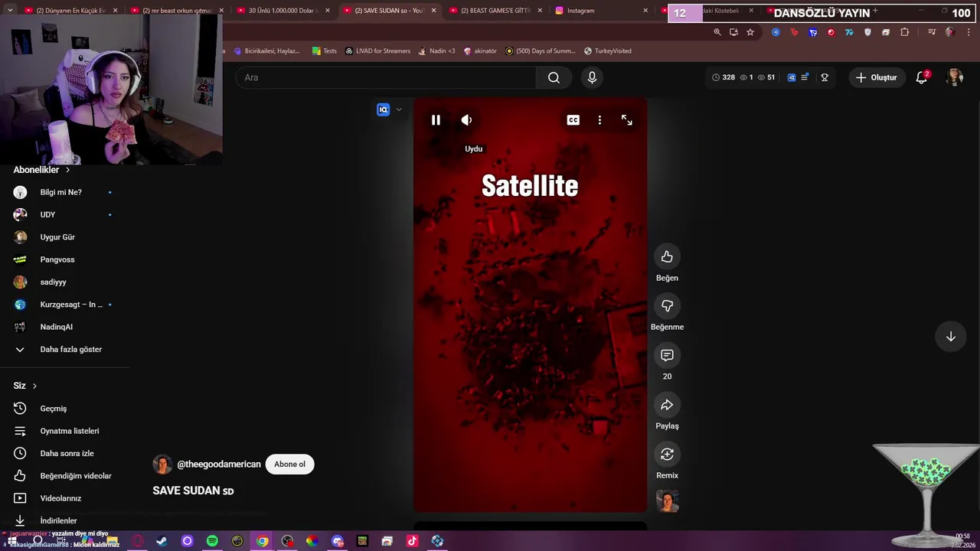Screen dimensions: 980x551
Task: Bookmark this page with star icon
Action: [x=750, y=32]
